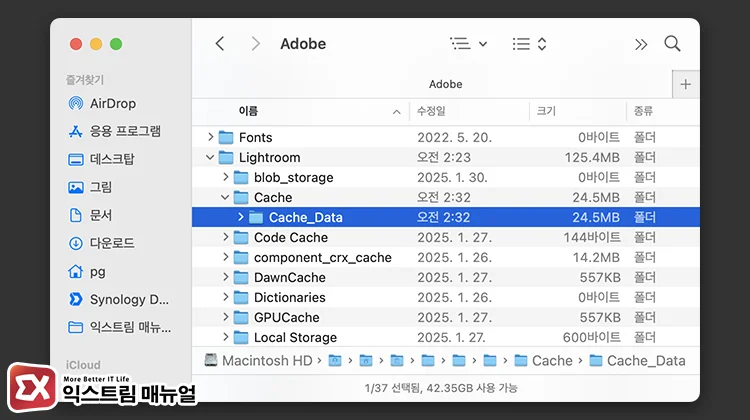Expand the blob_storage folder
This screenshot has width=750, height=420.
click(x=225, y=177)
